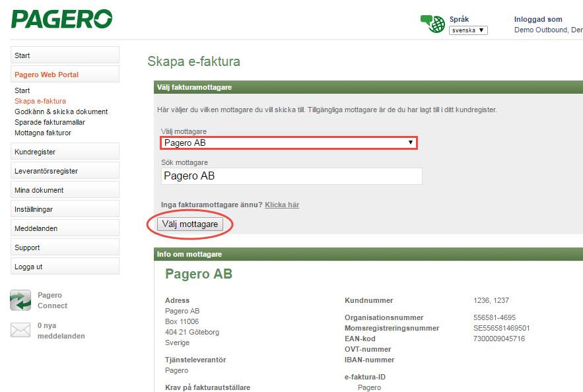Viewport: 583px width, 392px height.
Task: Select Pagero Web Portal menu
Action: click(x=65, y=75)
